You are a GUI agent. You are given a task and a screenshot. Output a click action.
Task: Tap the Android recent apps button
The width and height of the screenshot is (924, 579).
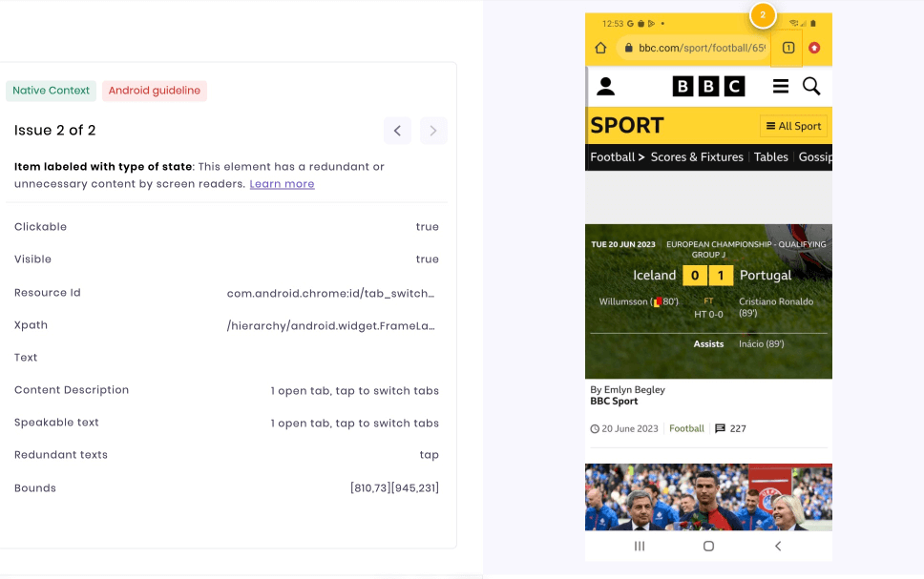[x=640, y=547]
